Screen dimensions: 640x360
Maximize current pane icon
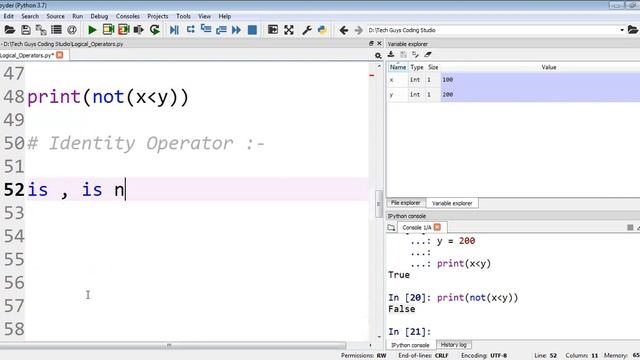273,30
